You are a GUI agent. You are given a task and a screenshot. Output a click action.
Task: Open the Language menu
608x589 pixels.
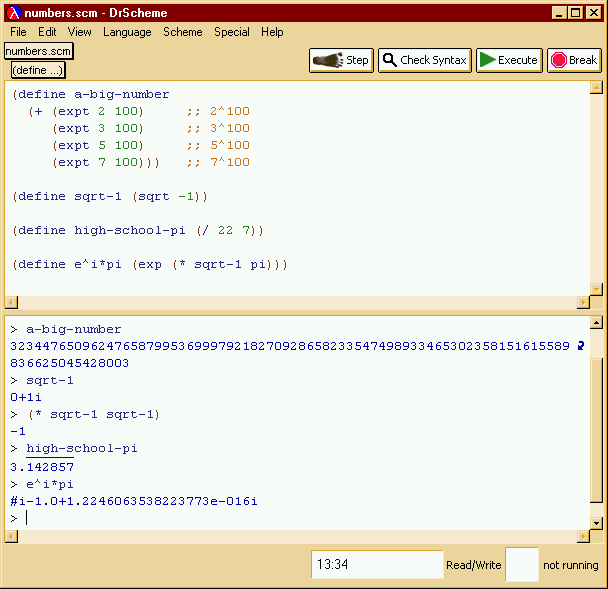coord(127,32)
